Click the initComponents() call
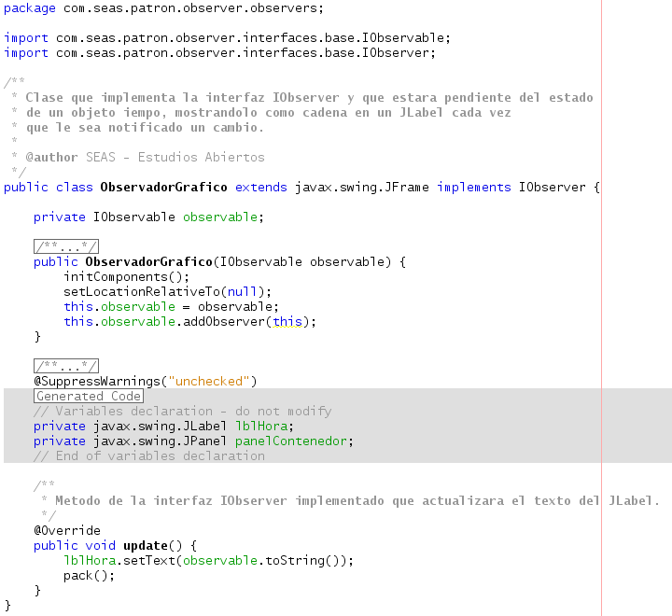Image resolution: width=672 pixels, height=616 pixels. [126, 277]
